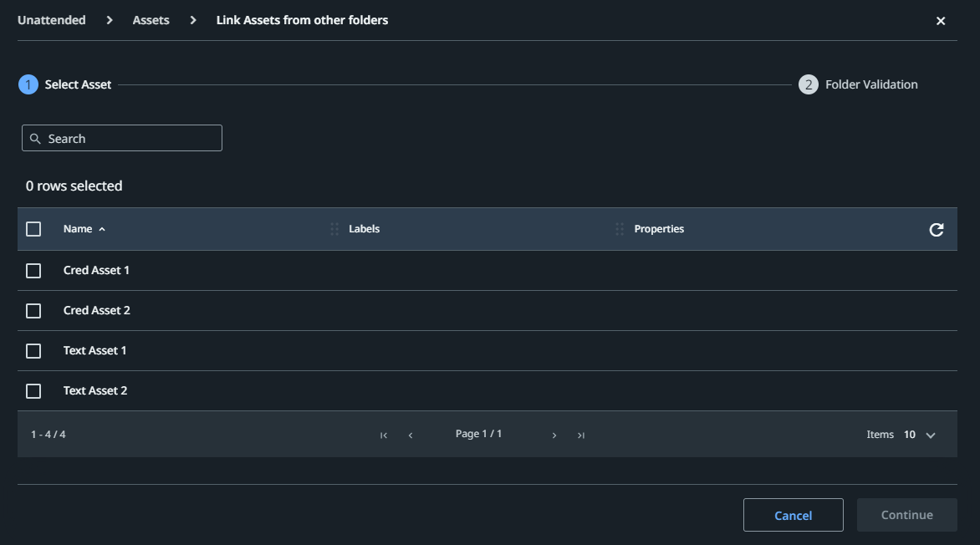The width and height of the screenshot is (980, 545).
Task: Check the Cred Asset 1 row
Action: point(33,270)
